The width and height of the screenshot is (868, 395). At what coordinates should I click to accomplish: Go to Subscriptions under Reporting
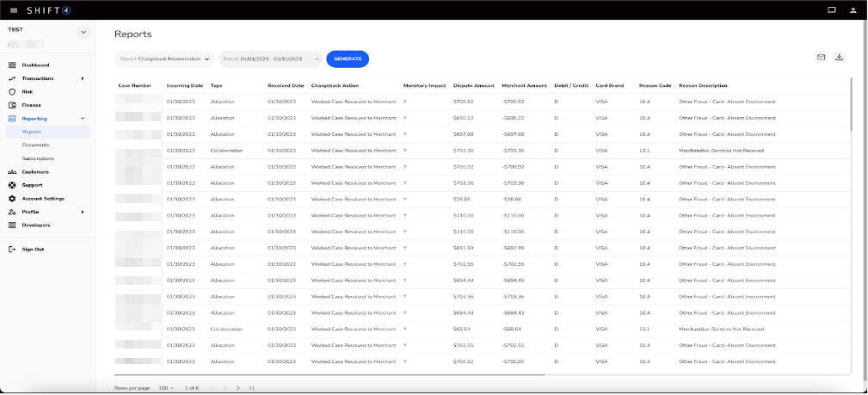(38, 158)
